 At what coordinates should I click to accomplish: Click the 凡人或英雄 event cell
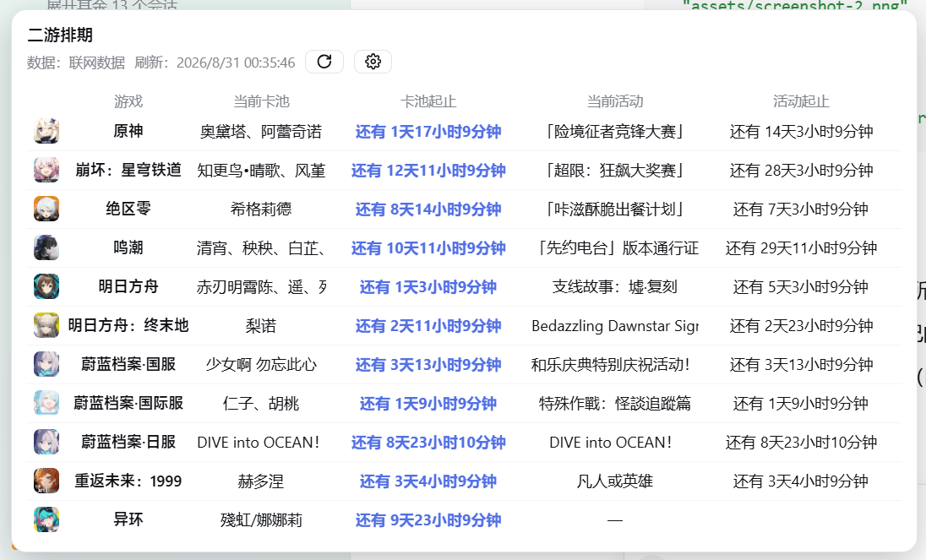[615, 481]
